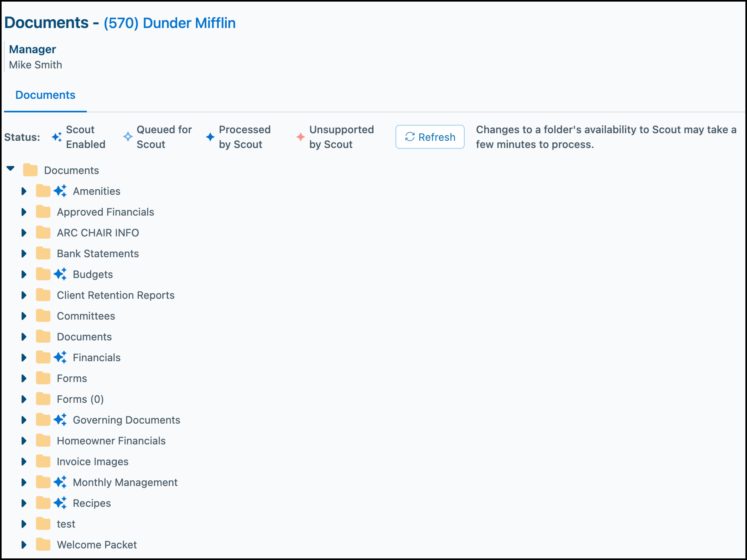This screenshot has width=747, height=560.
Task: Click the Recipes folder icon
Action: click(x=43, y=503)
